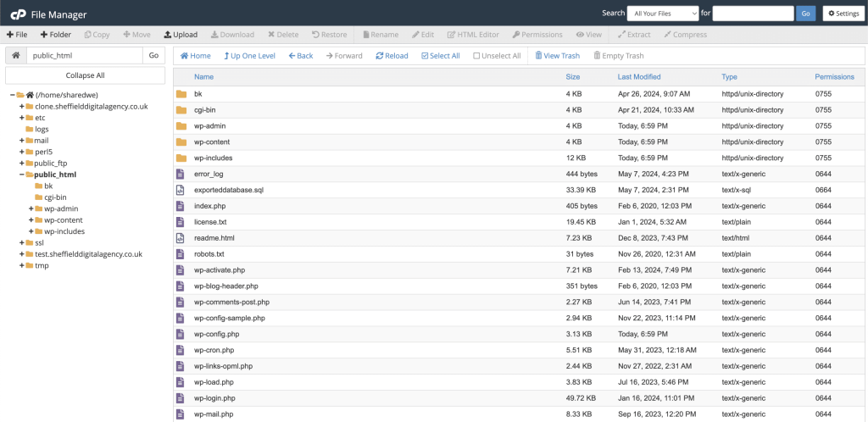The width and height of the screenshot is (868, 422).
Task: Click the Compress toolbar button
Action: [x=686, y=34]
